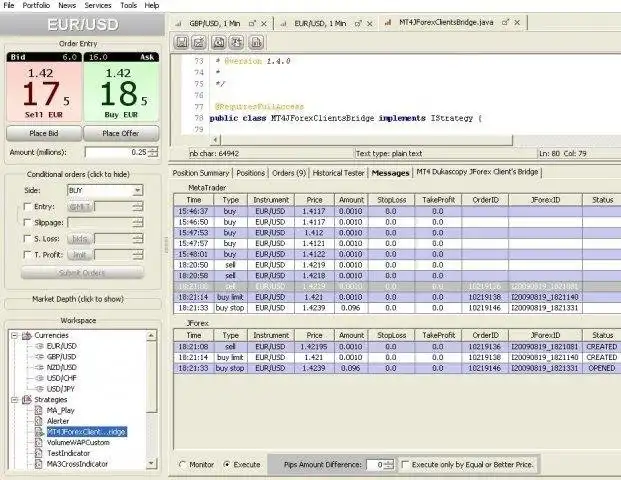
Task: Click the Amount (millions) input field
Action: tap(115, 152)
